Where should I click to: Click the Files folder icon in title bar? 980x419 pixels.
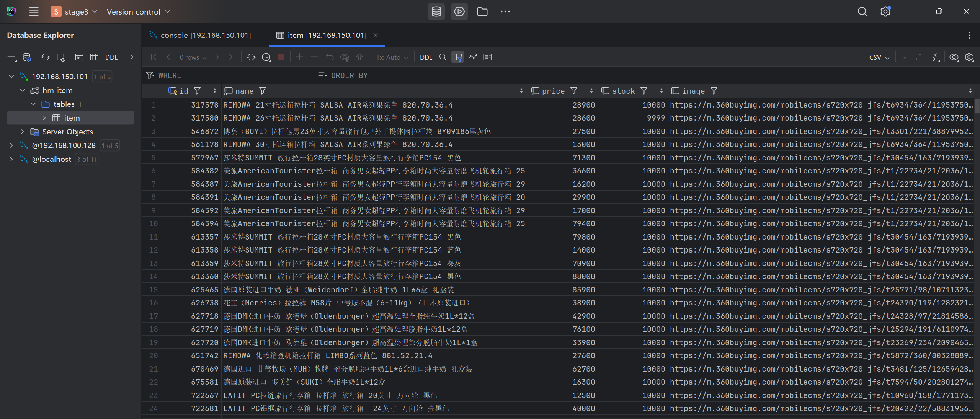click(482, 11)
